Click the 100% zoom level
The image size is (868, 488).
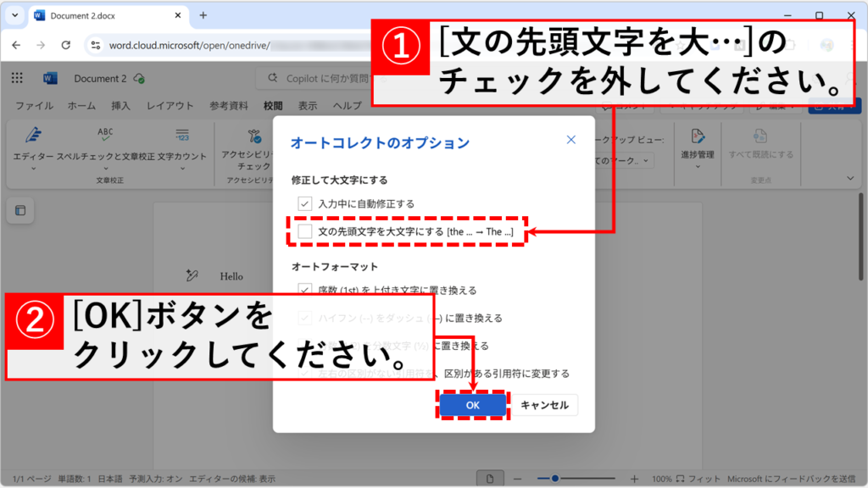coord(661,479)
